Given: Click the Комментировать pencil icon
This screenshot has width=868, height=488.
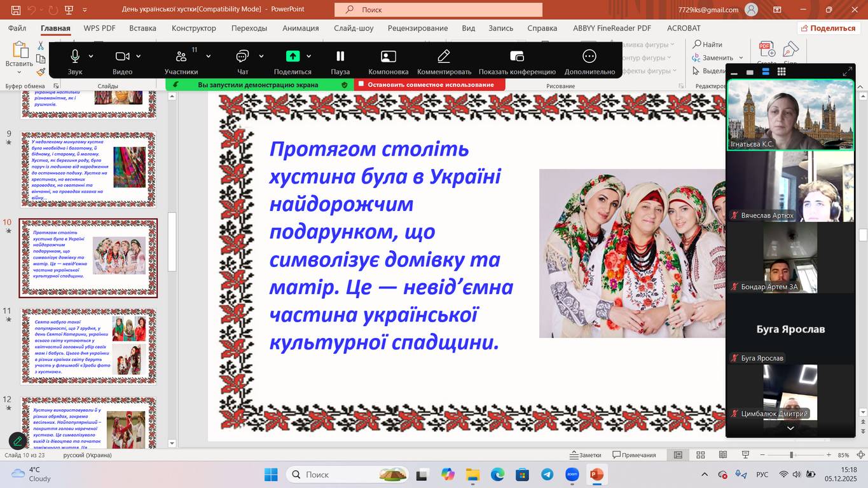Looking at the screenshot, I should (x=444, y=57).
